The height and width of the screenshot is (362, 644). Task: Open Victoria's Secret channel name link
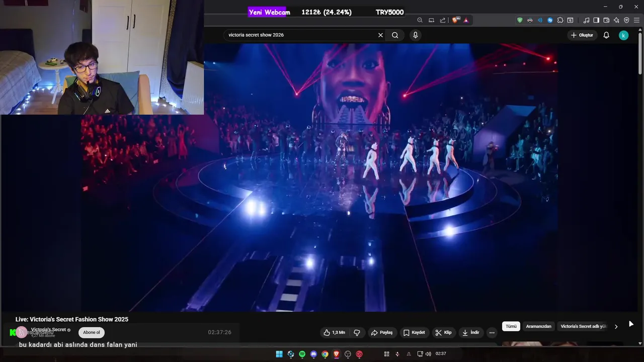click(x=48, y=329)
